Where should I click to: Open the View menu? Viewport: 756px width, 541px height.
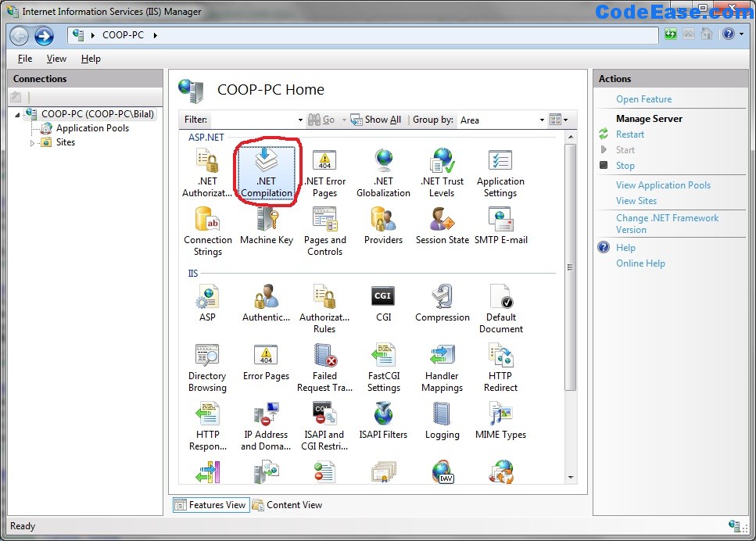click(56, 59)
